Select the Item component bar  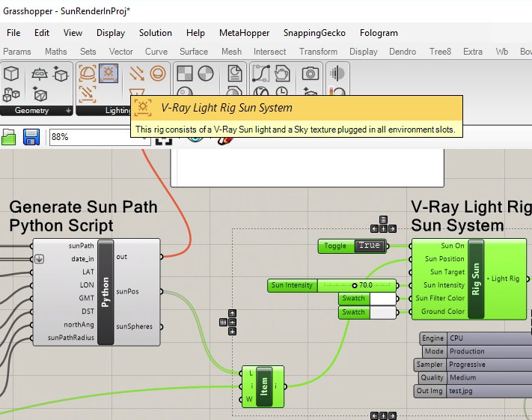264,386
